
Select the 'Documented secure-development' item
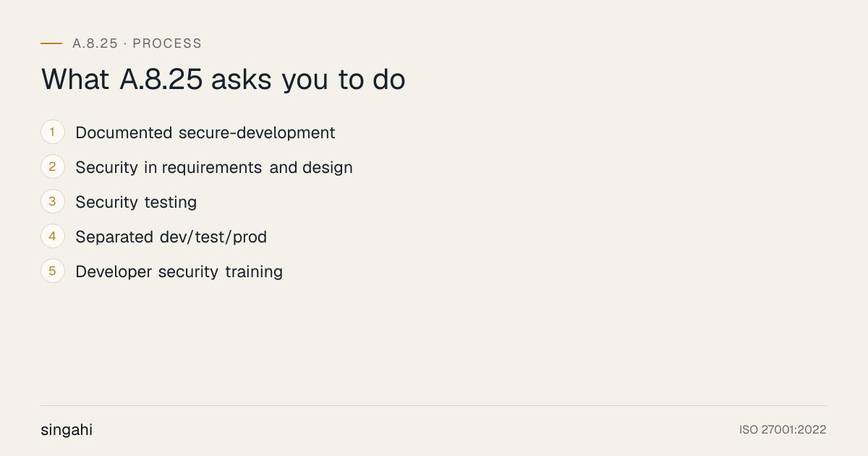[205, 133]
